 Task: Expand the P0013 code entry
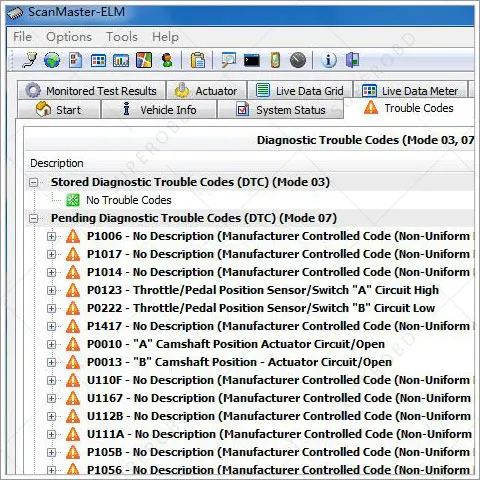pos(51,362)
